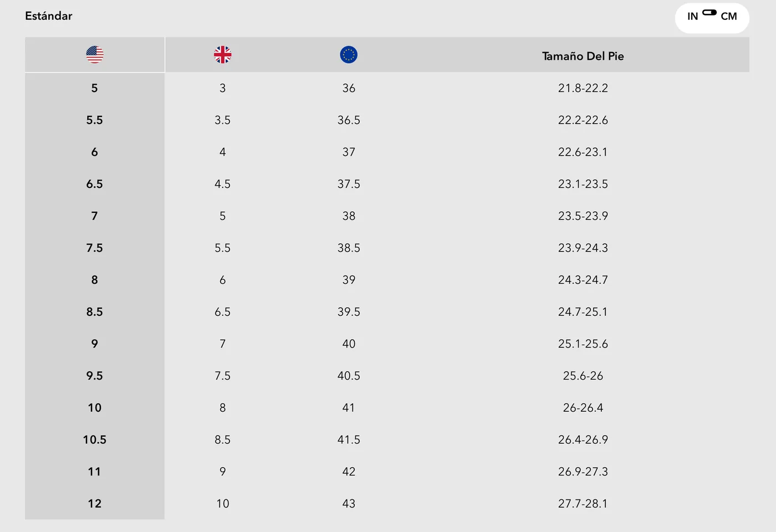Click EU size 38 value
Viewport: 776px width, 532px height.
349,216
